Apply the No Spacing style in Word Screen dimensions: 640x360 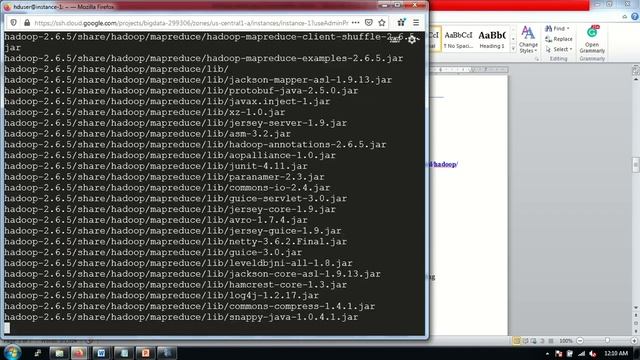click(x=458, y=40)
